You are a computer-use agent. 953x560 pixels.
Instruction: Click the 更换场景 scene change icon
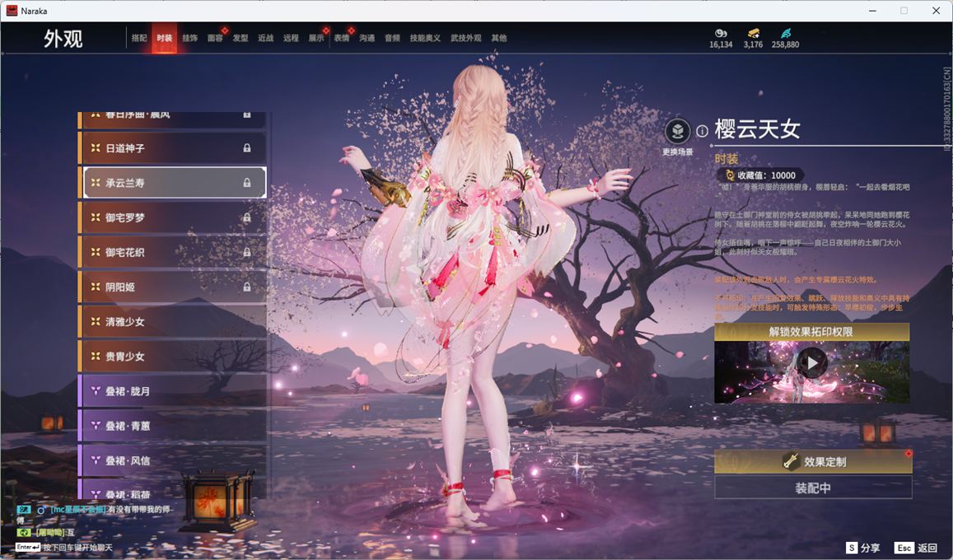click(x=677, y=131)
